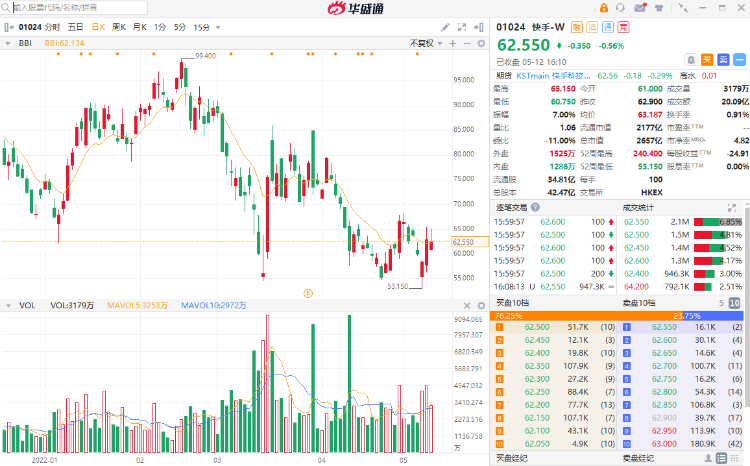Viewport: 750px width, 466px height.
Task: Select bid level 1 at 62.500
Action: point(555,327)
